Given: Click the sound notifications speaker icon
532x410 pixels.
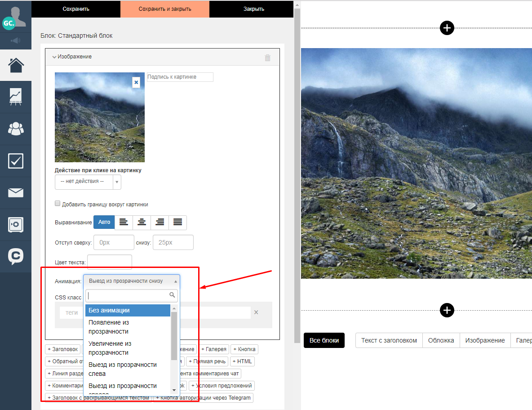Looking at the screenshot, I should click(x=16, y=41).
